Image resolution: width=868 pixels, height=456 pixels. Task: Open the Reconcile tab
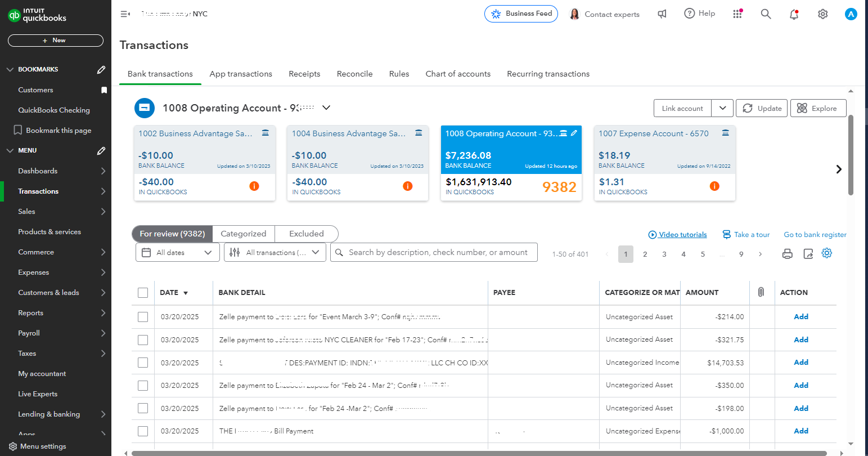pos(354,74)
